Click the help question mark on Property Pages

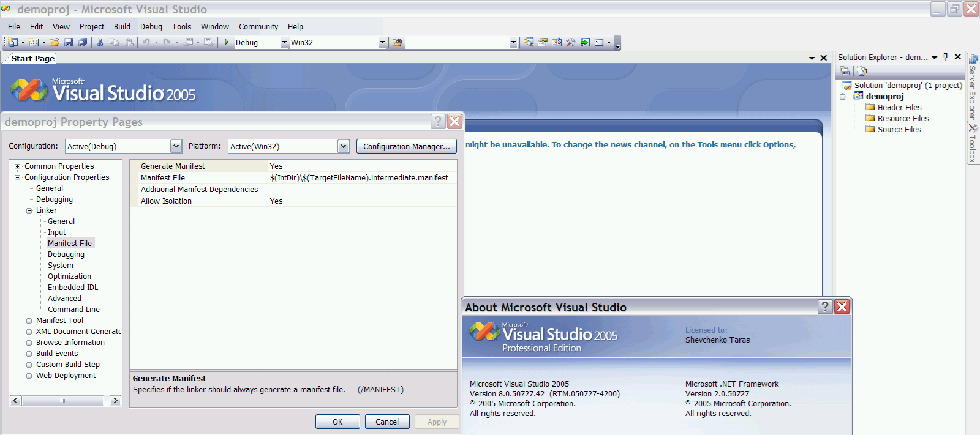(x=438, y=121)
